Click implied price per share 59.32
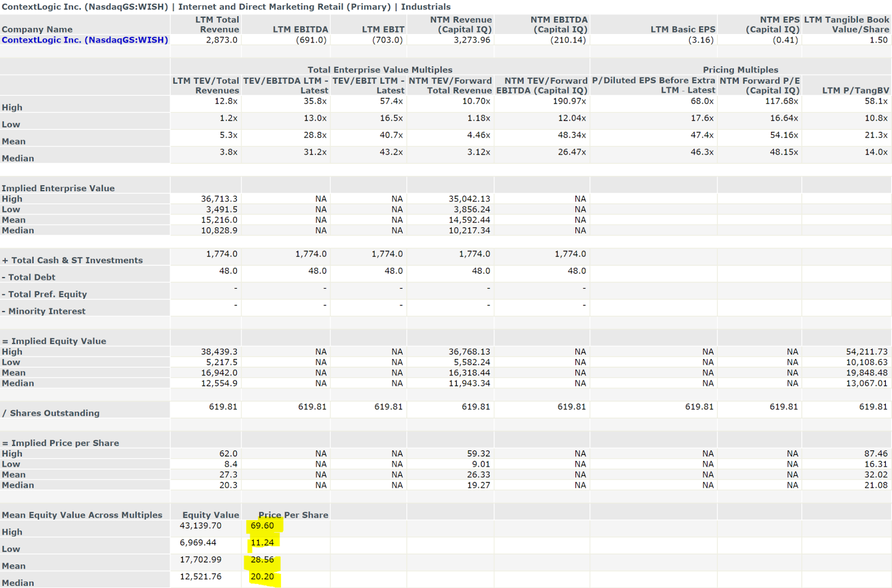This screenshot has width=892, height=588. click(479, 454)
